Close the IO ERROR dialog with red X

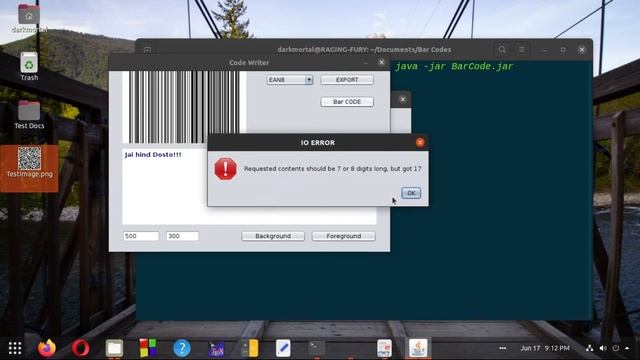(420, 142)
